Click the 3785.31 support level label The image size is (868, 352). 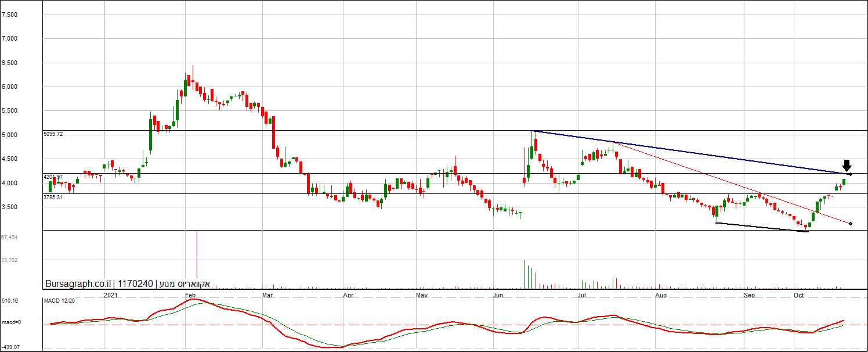(x=53, y=197)
